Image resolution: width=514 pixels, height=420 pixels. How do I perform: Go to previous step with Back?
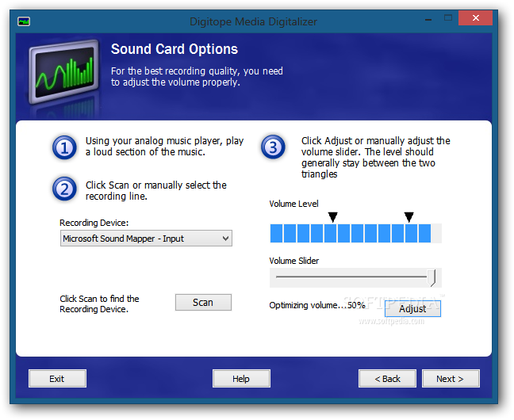click(x=387, y=378)
